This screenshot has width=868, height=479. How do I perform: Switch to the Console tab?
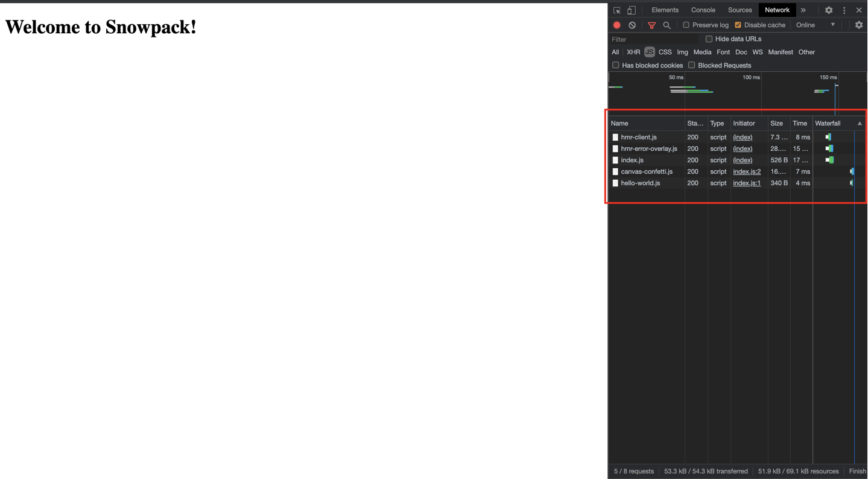point(703,10)
